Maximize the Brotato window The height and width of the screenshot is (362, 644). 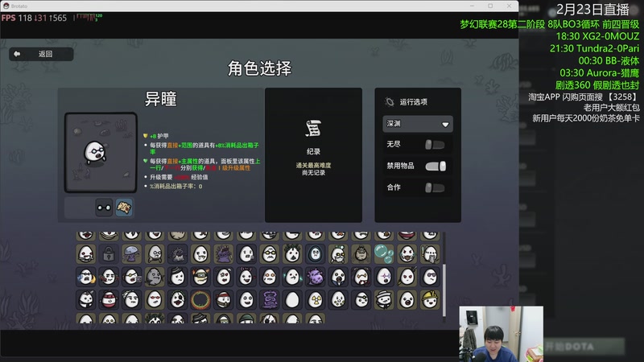(490, 6)
